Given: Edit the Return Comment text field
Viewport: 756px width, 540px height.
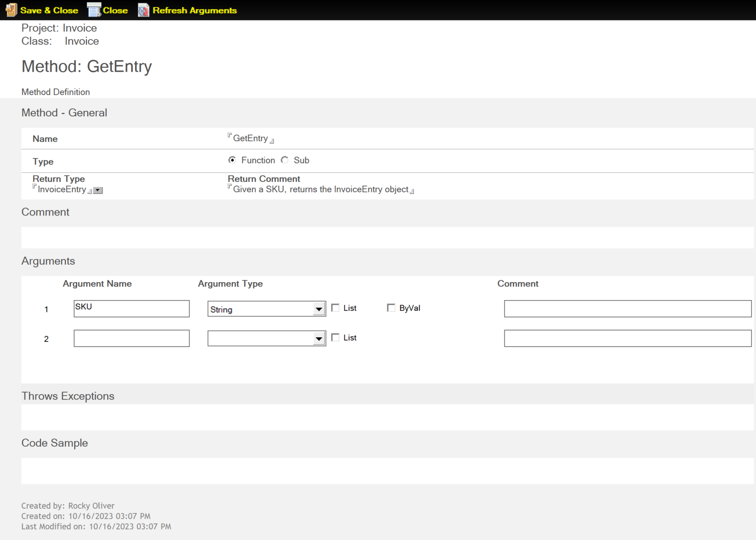Looking at the screenshot, I should [321, 189].
